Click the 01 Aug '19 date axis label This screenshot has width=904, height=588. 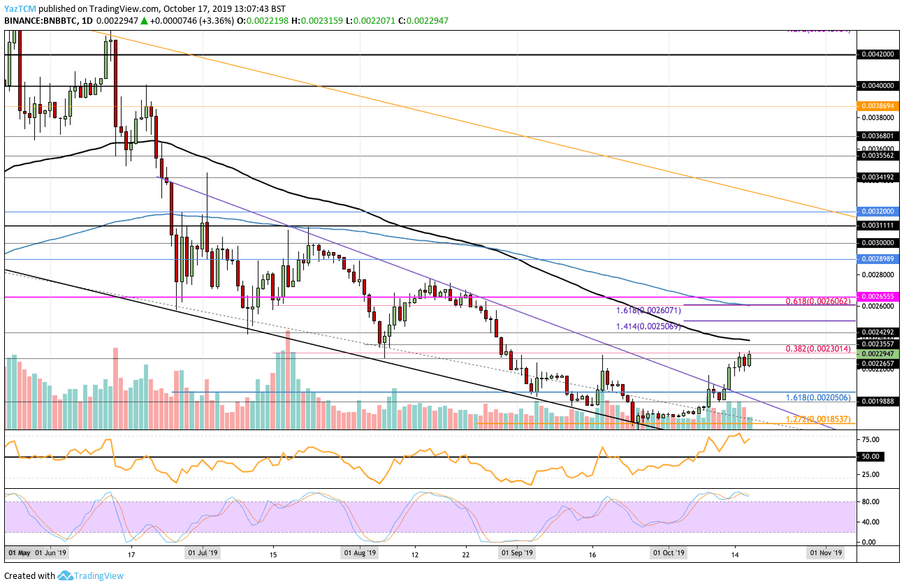click(x=360, y=552)
